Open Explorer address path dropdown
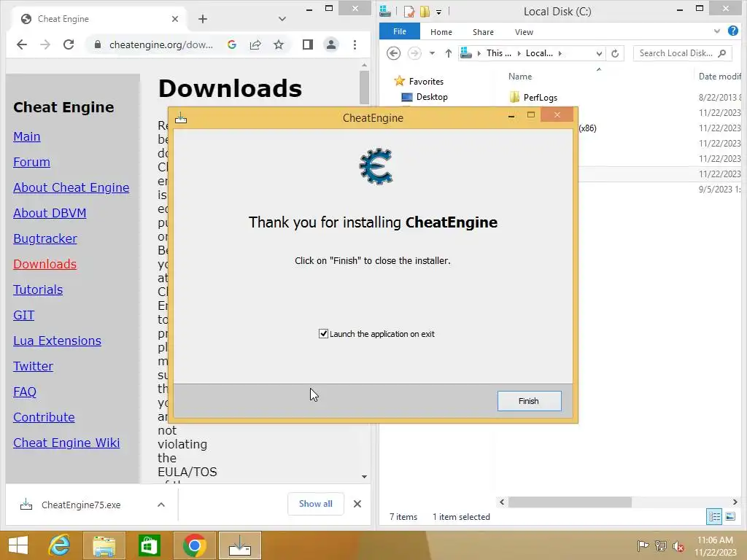The width and height of the screenshot is (747, 560). point(600,54)
